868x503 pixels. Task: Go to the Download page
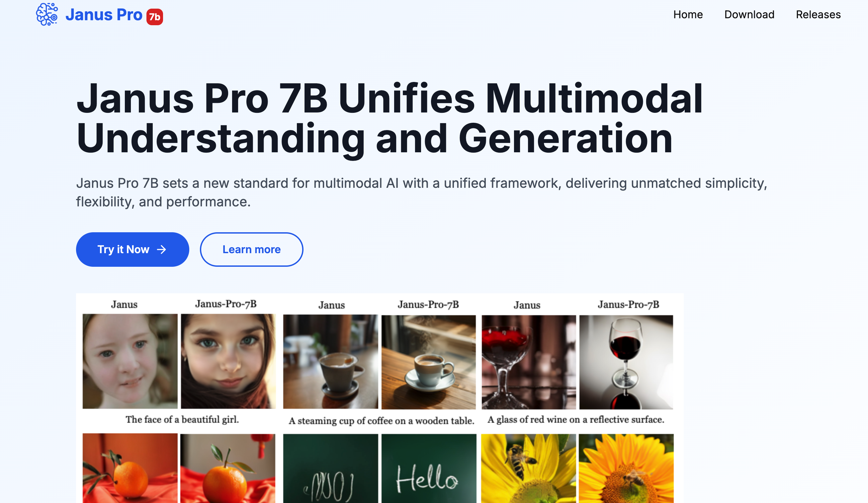(x=749, y=15)
